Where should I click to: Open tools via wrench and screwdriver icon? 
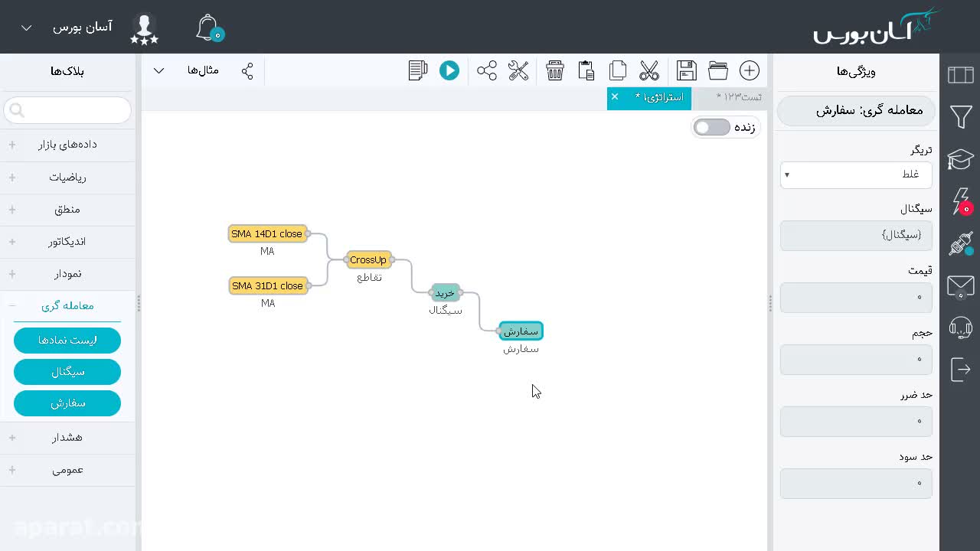[x=518, y=70]
